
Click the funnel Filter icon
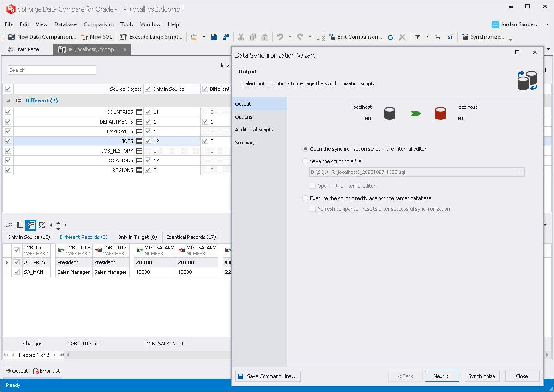click(x=418, y=37)
